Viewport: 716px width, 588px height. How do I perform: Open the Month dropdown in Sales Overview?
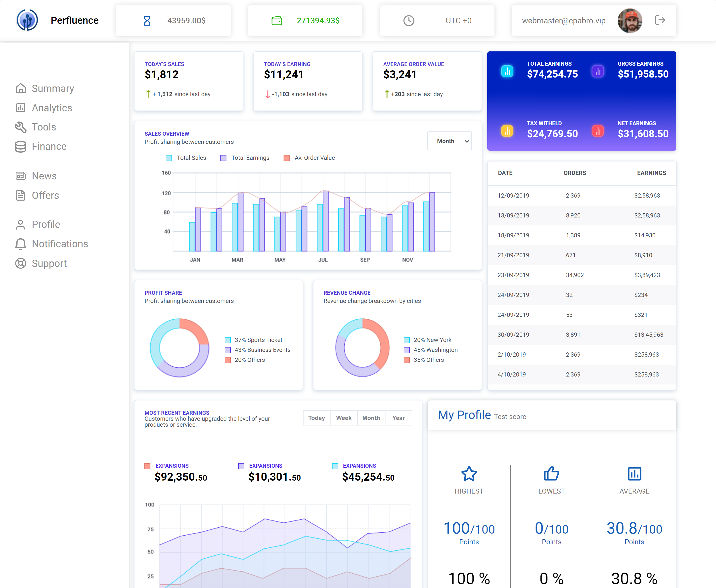point(446,141)
